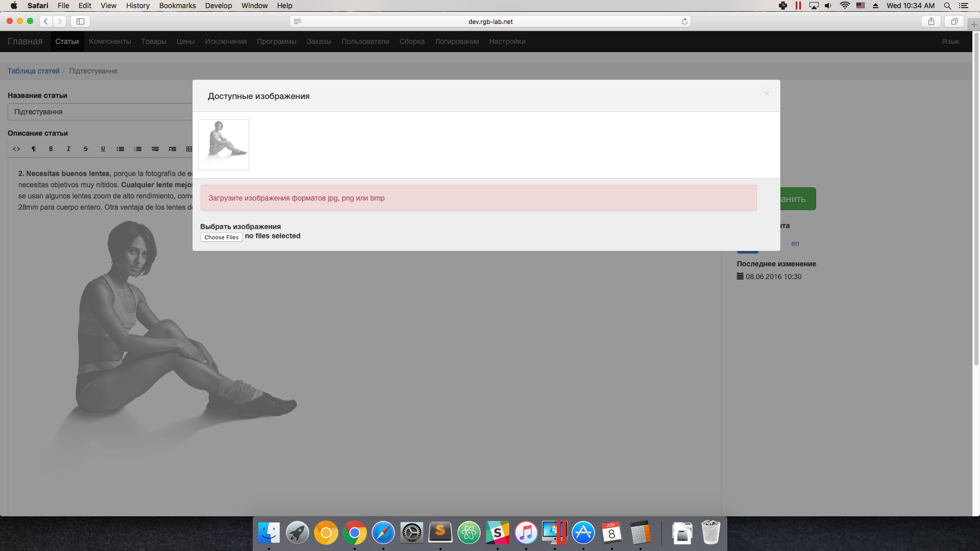Insert a numbered list
The image size is (980, 551).
[x=138, y=149]
